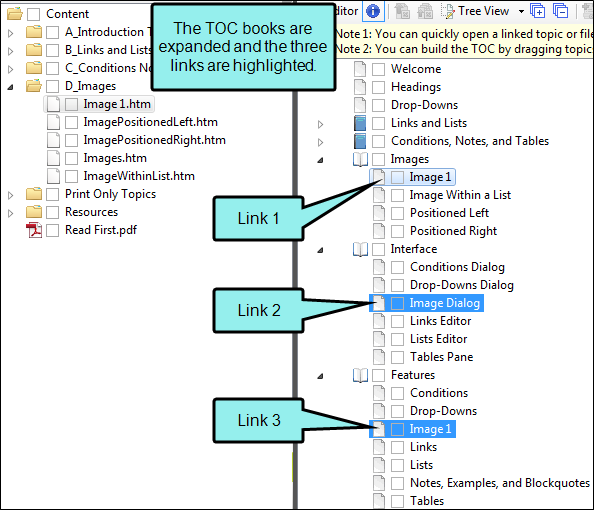
Task: Click the Headings TOC entry
Action: click(x=416, y=87)
